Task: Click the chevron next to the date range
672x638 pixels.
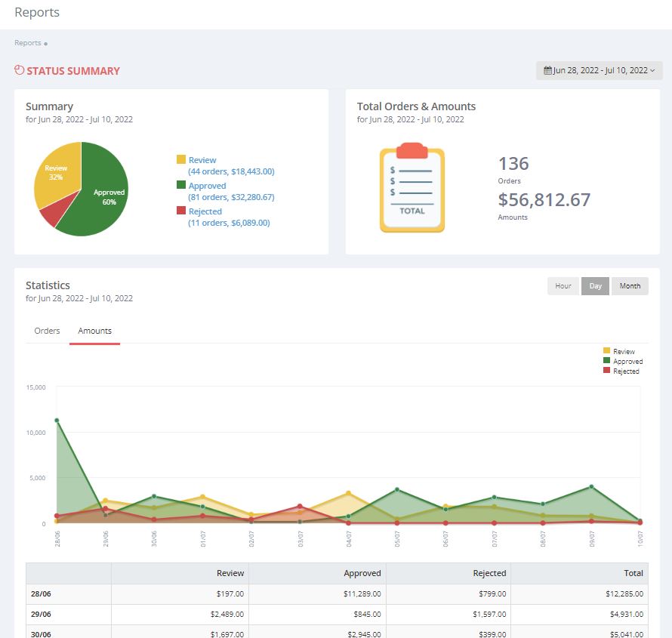Action: click(654, 70)
